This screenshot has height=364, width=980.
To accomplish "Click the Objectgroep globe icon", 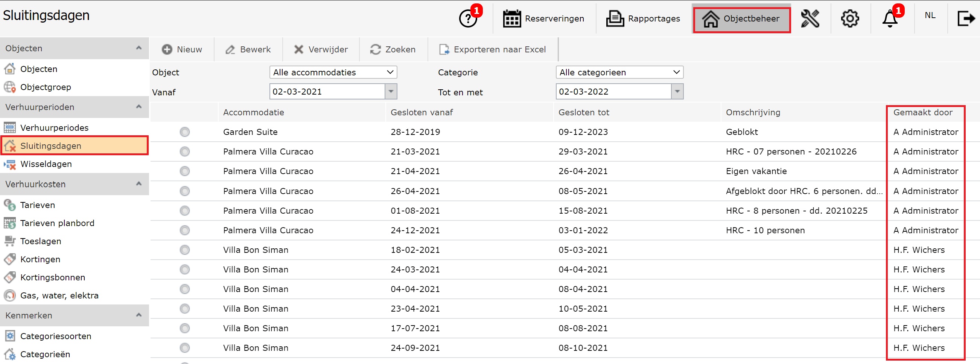I will click(10, 87).
